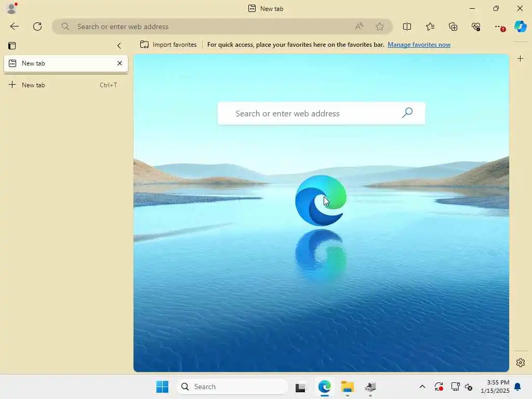Reload the page with refresh icon
Image resolution: width=532 pixels, height=399 pixels.
[x=37, y=26]
